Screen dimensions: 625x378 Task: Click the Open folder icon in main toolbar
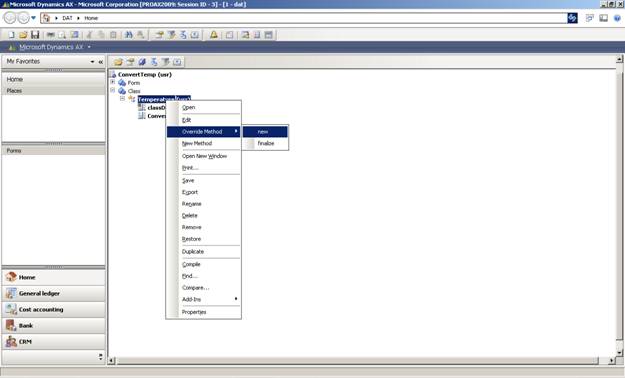[23, 35]
